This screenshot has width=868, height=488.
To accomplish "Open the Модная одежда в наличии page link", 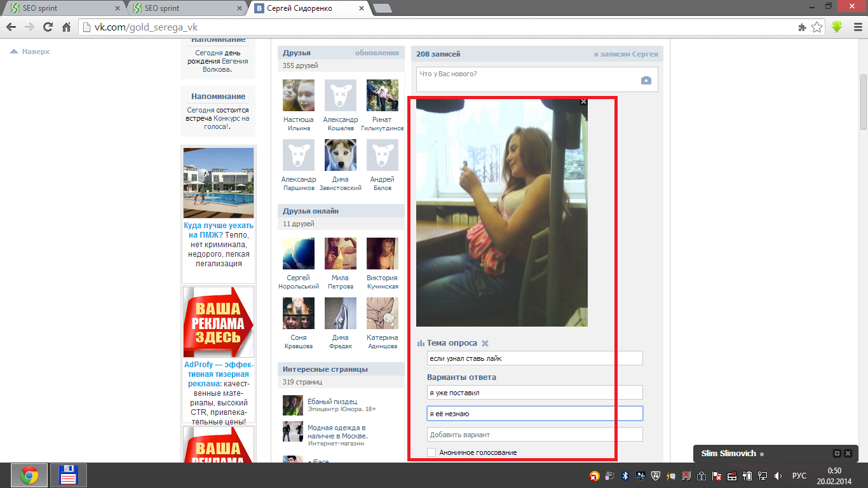I will pos(337,432).
